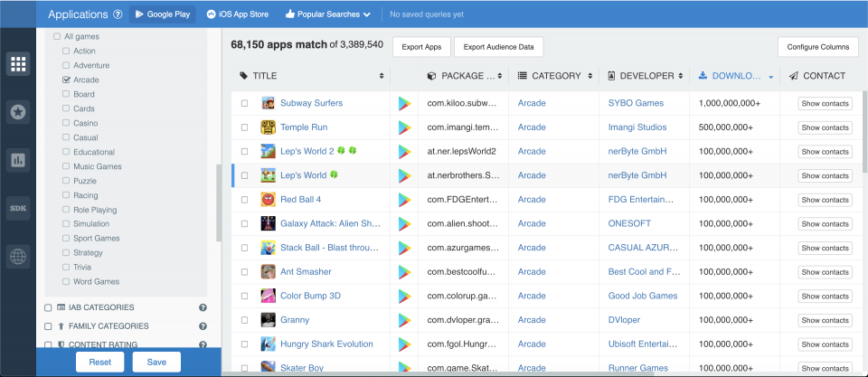868x377 pixels.
Task: Click Hungry Shark Evolution app icon
Action: [268, 344]
